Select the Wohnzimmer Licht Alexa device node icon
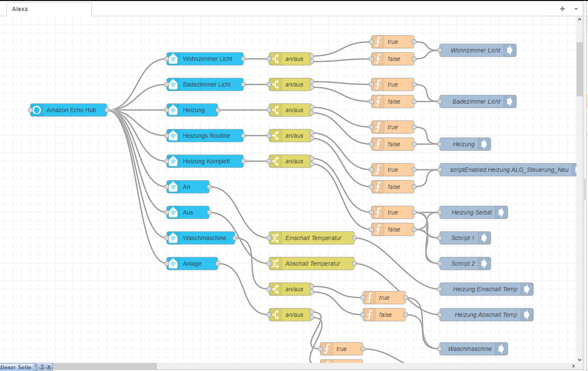Screen dimensions: 588x371 click(x=173, y=59)
